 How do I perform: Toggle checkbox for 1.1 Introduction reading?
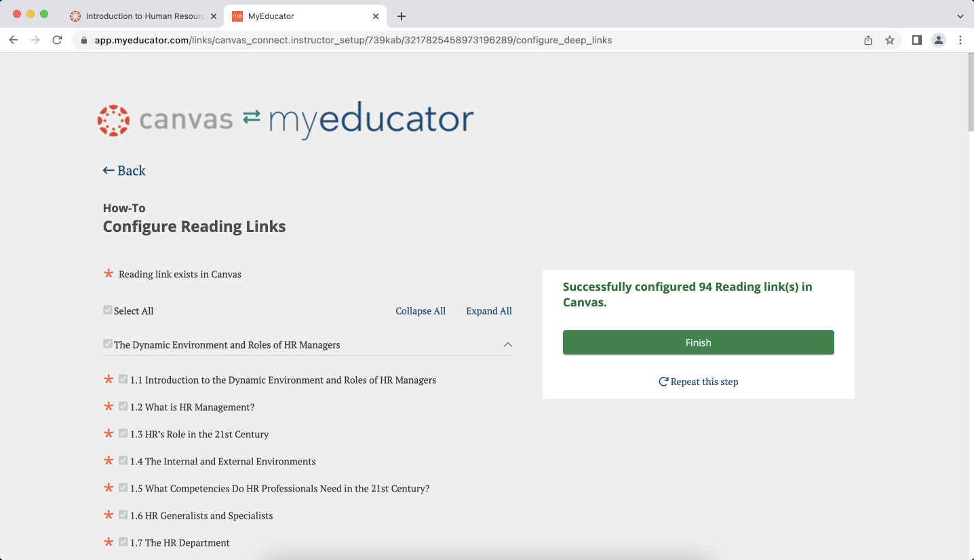123,379
